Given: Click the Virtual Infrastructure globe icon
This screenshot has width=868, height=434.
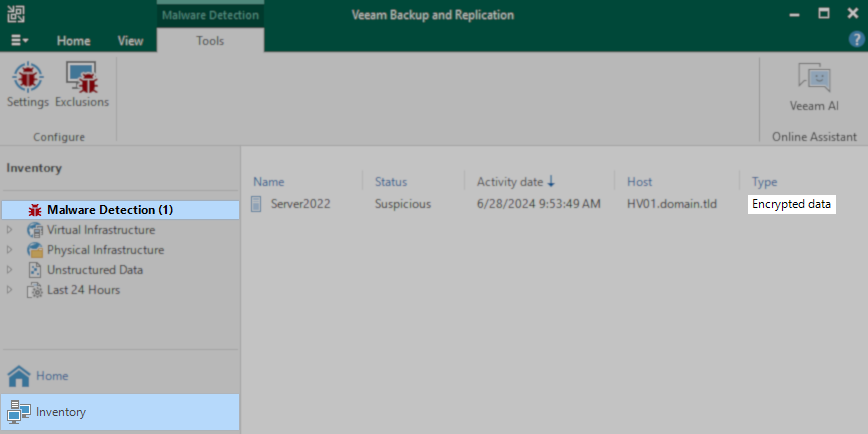Looking at the screenshot, I should (35, 230).
